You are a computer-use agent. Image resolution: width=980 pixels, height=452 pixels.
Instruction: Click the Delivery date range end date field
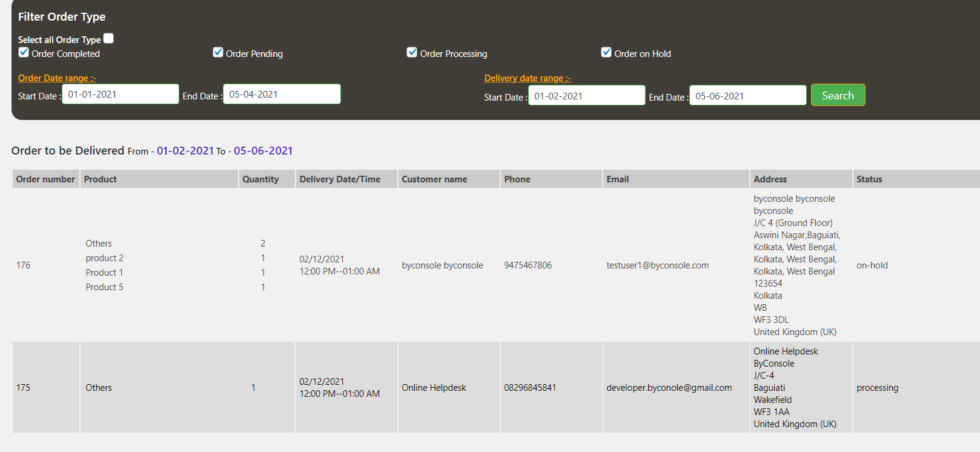point(747,95)
